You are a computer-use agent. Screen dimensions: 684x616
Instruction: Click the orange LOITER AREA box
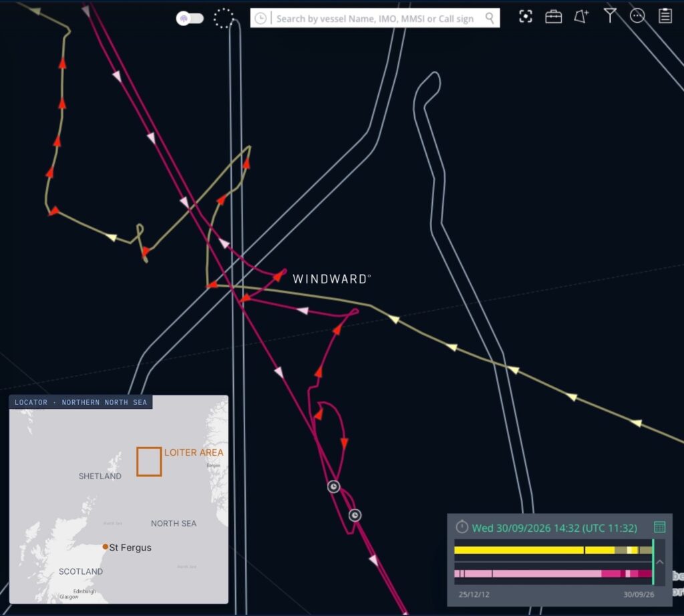click(149, 462)
